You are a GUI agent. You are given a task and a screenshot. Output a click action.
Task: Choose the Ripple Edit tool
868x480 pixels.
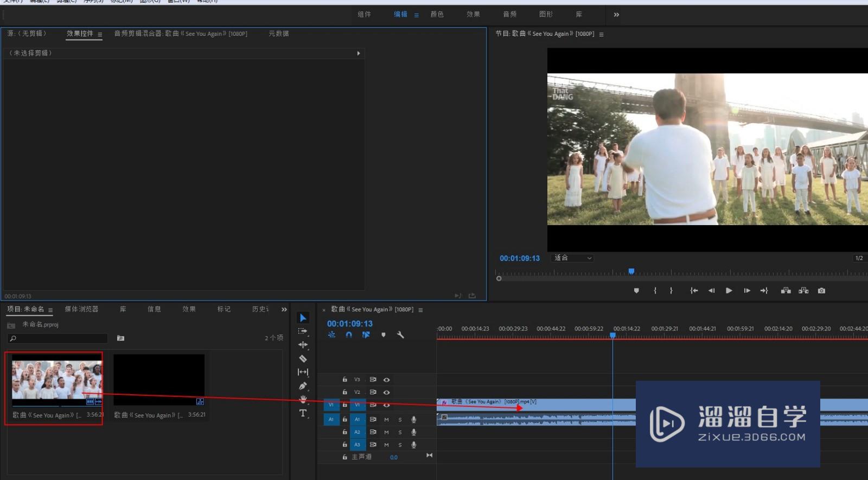point(303,344)
